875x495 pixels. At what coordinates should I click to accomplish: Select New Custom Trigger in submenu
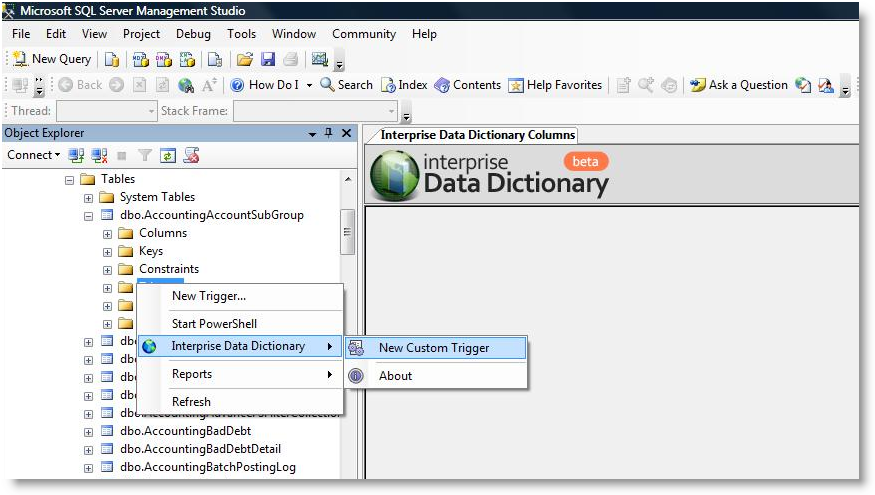pyautogui.click(x=434, y=348)
